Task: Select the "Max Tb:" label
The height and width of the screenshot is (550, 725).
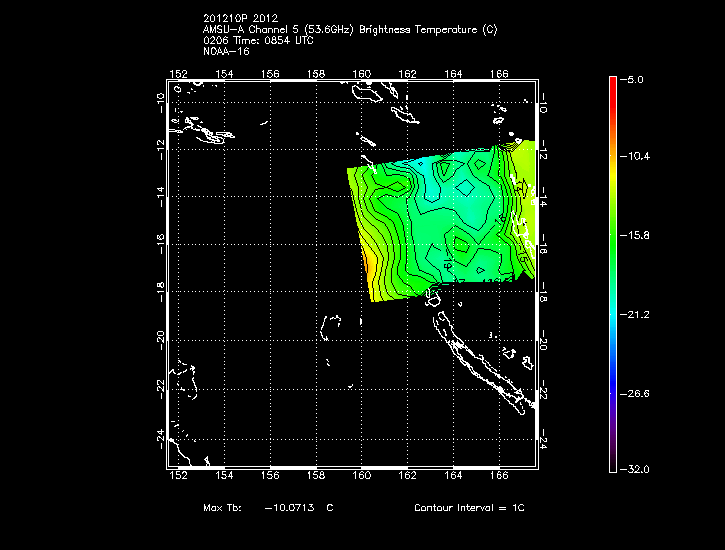Action: 222,507
